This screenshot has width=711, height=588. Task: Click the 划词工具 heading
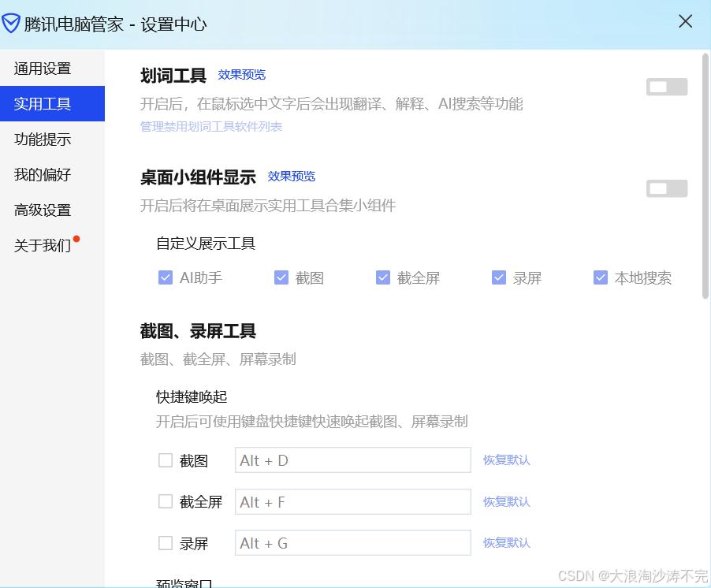173,75
